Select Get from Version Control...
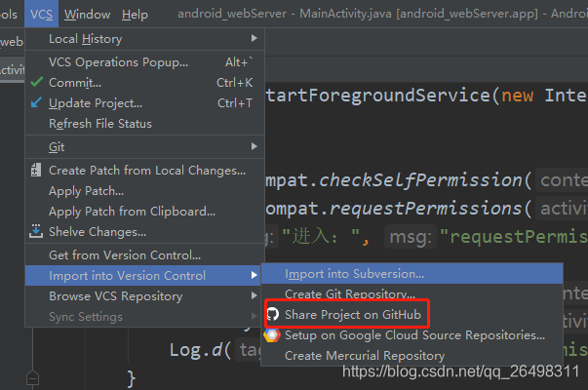The image size is (588, 390). click(144, 255)
